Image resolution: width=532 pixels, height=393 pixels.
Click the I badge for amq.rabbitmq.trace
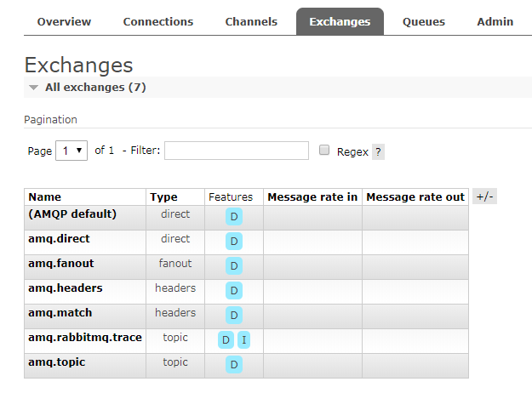243,340
